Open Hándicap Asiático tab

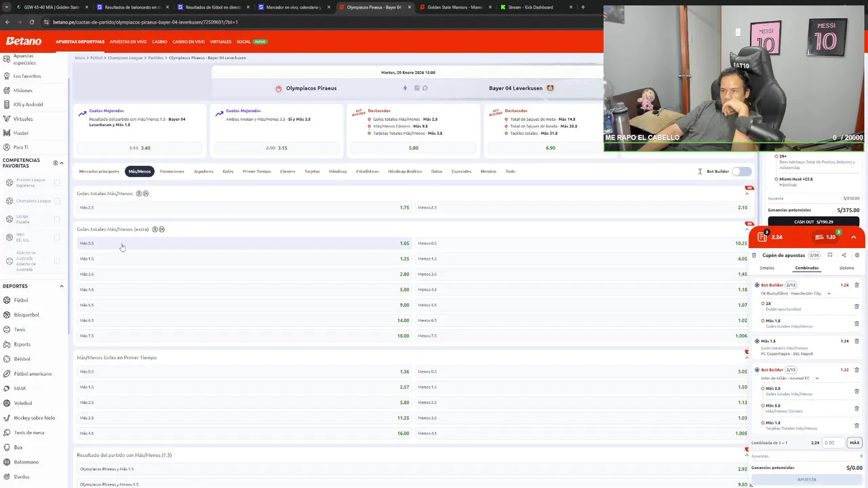(405, 171)
